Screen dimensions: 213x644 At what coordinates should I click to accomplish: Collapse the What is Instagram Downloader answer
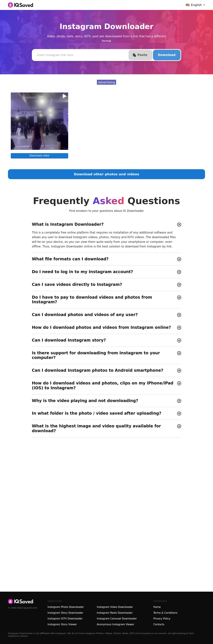(x=179, y=225)
